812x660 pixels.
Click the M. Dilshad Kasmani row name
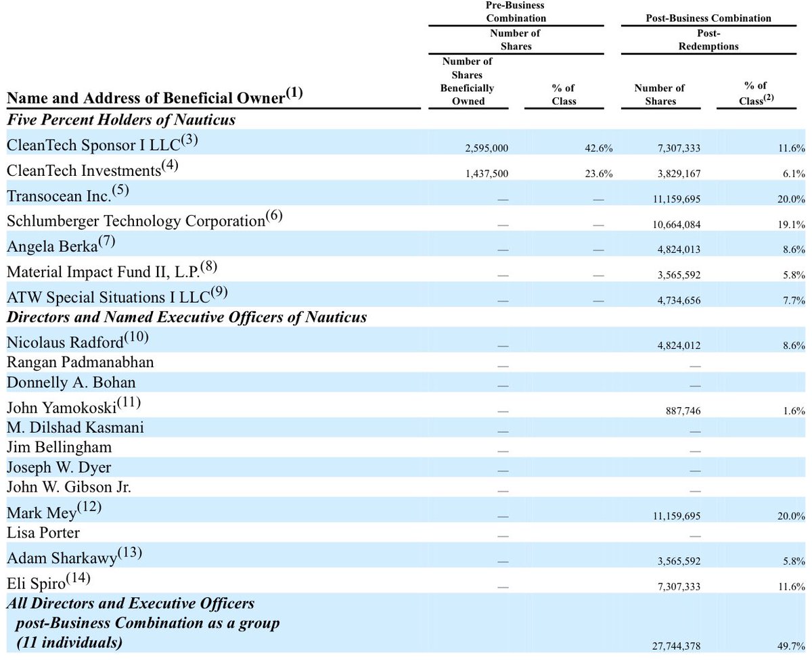pyautogui.click(x=75, y=427)
